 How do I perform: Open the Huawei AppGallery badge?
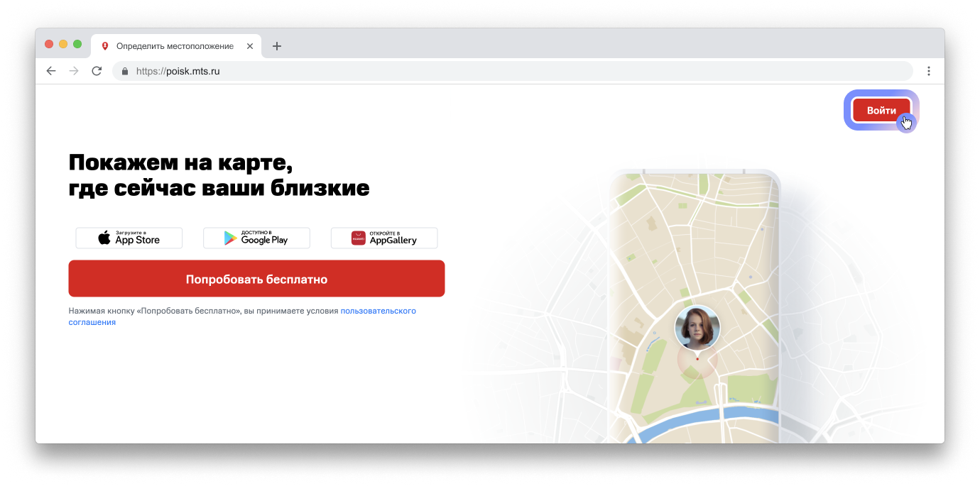click(384, 238)
